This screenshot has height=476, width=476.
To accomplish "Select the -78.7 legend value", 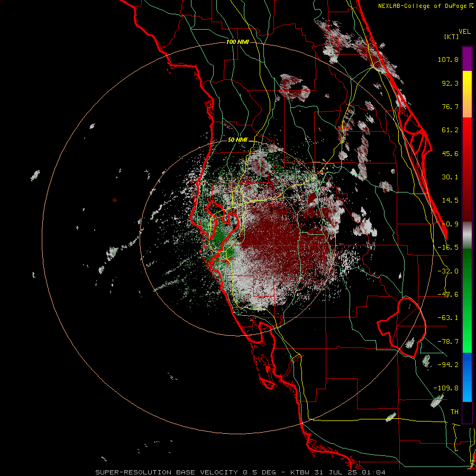I will pos(448,342).
